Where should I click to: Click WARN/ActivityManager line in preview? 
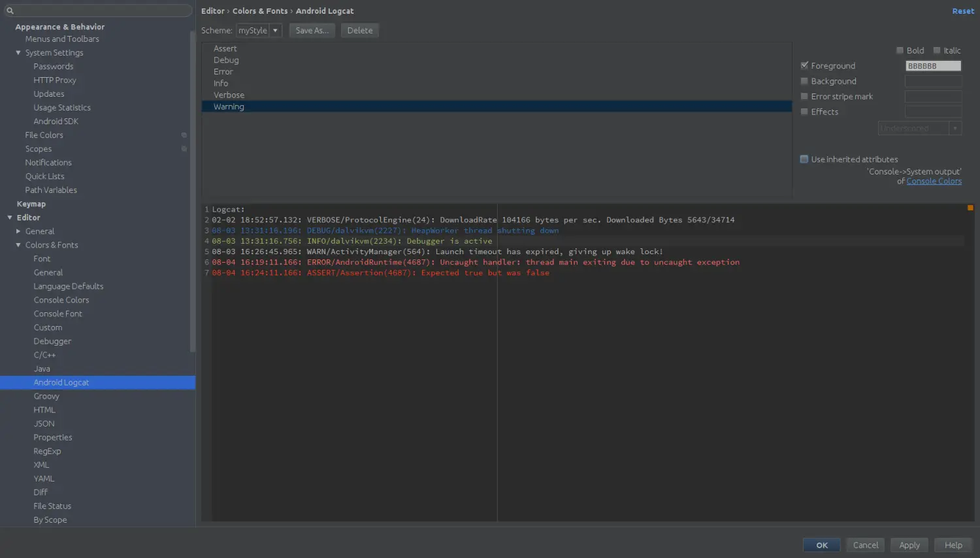point(437,252)
